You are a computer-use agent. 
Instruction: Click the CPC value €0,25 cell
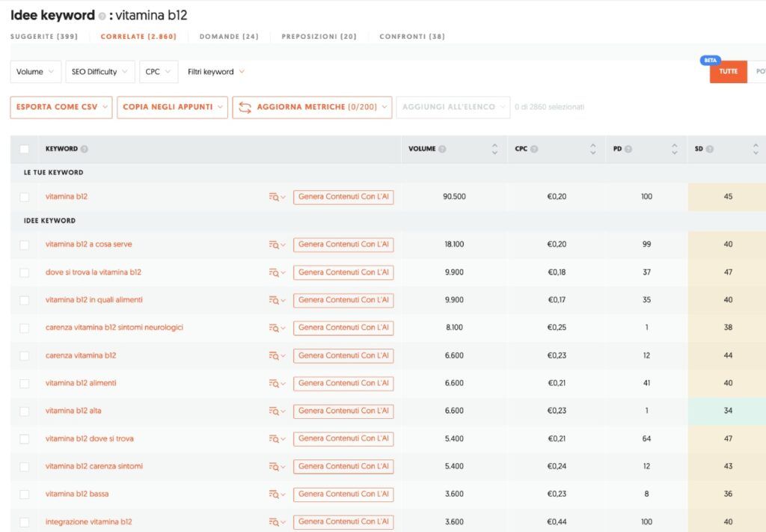click(x=557, y=328)
